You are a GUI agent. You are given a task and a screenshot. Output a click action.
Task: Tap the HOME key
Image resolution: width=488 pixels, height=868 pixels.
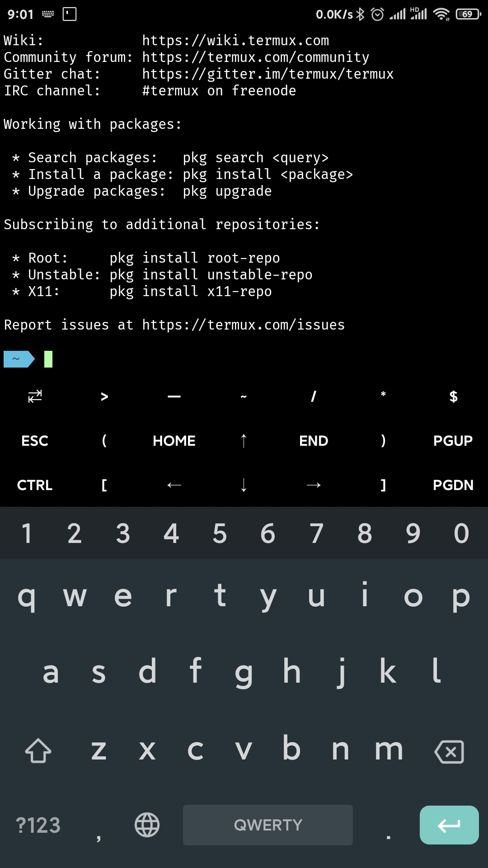[174, 441]
